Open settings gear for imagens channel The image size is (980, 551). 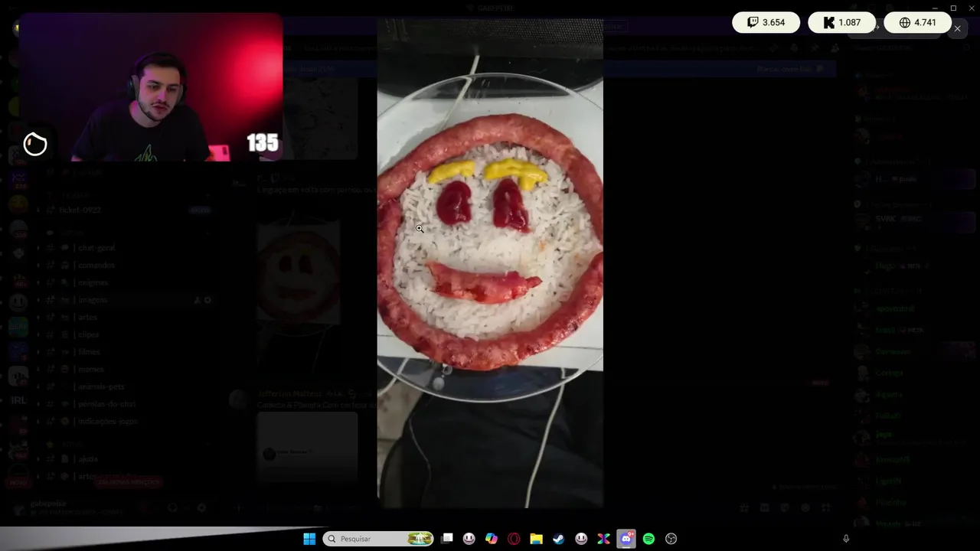coord(207,300)
